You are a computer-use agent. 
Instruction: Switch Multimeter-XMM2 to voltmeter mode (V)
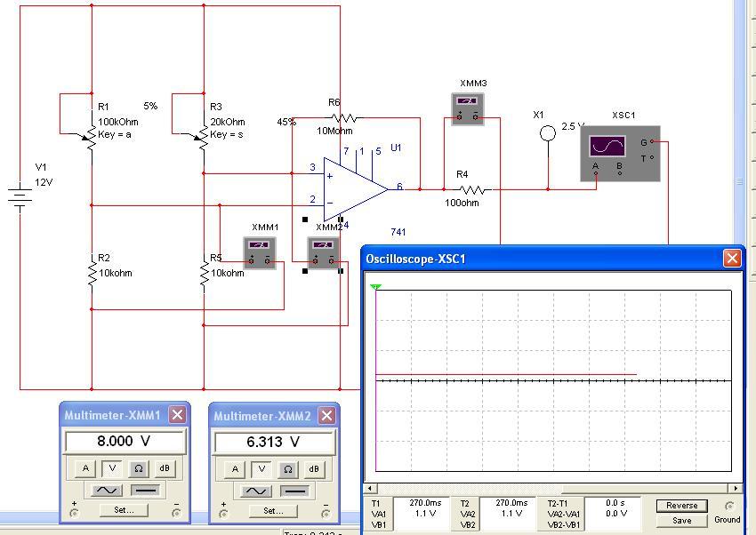tap(261, 469)
